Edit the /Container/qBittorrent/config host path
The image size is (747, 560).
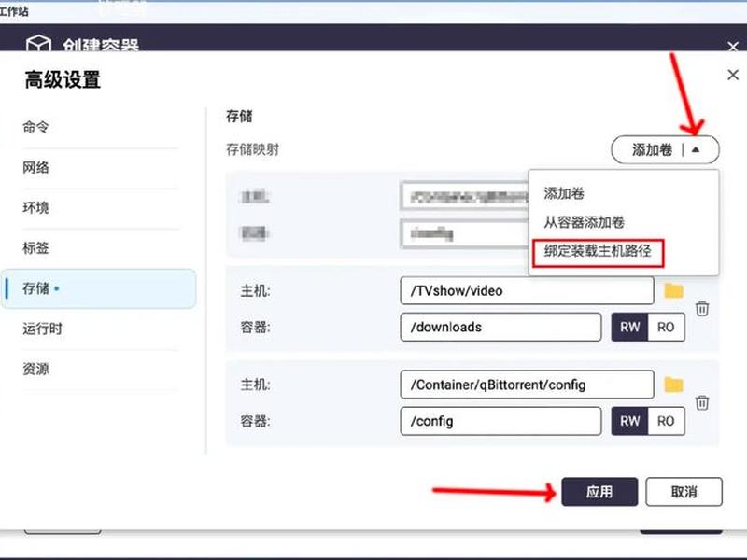(x=527, y=385)
